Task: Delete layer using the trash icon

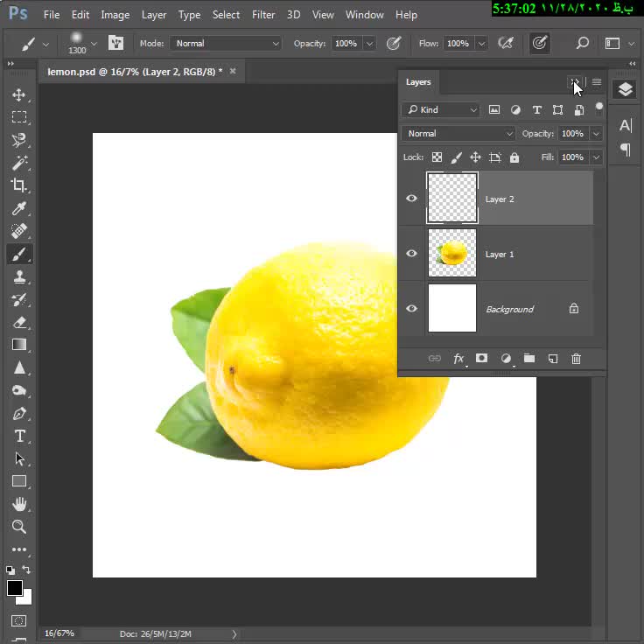Action: point(576,359)
